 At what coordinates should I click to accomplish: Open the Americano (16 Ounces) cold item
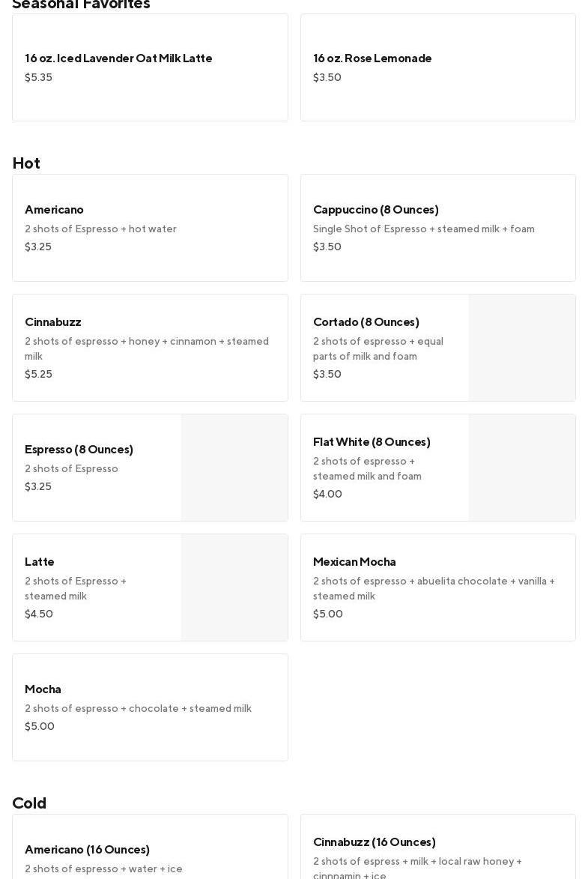coord(150,851)
